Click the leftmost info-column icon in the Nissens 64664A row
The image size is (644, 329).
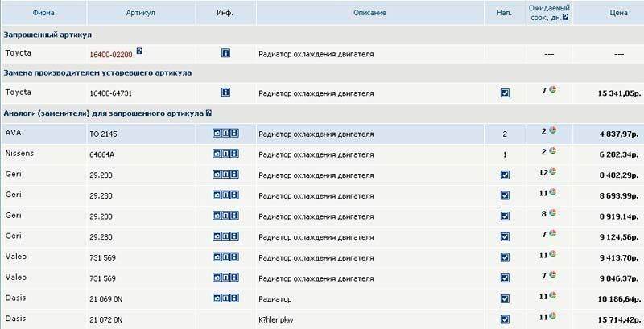tap(217, 153)
